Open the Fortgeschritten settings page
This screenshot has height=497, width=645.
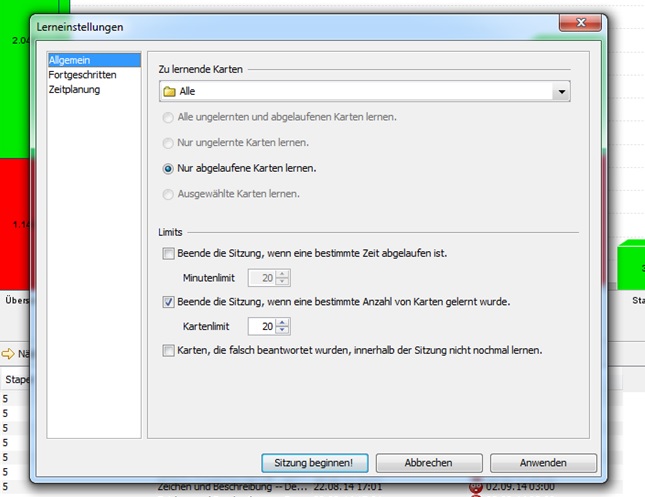82,75
